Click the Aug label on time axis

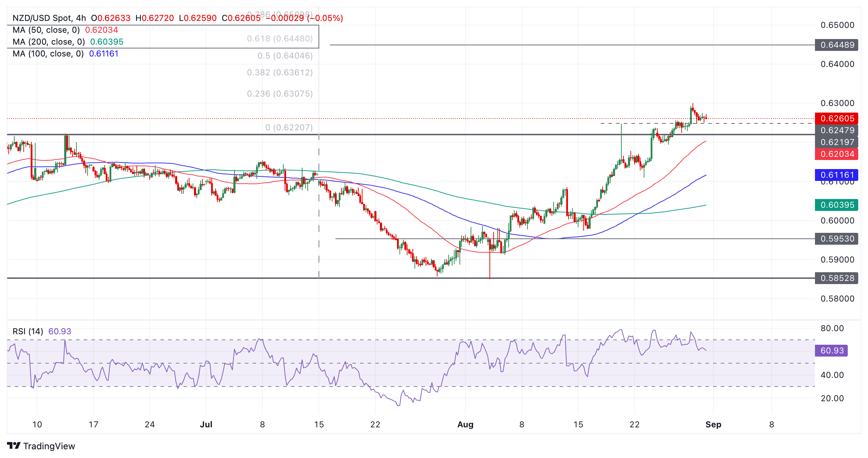(x=465, y=424)
